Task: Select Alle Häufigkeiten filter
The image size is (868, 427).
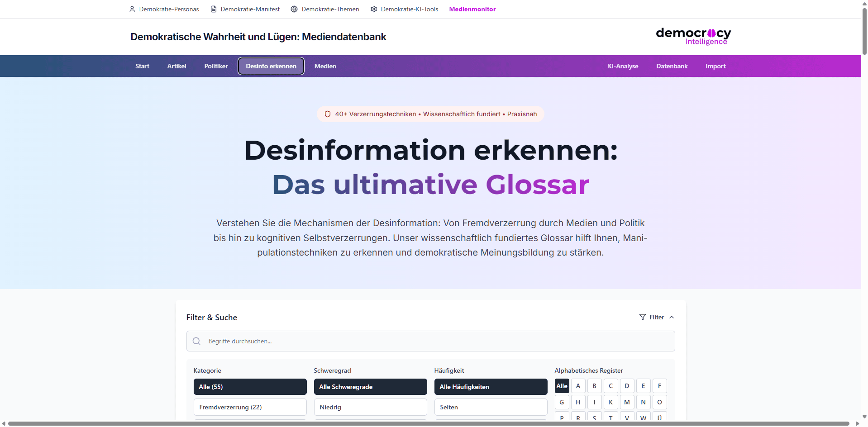Action: point(491,387)
